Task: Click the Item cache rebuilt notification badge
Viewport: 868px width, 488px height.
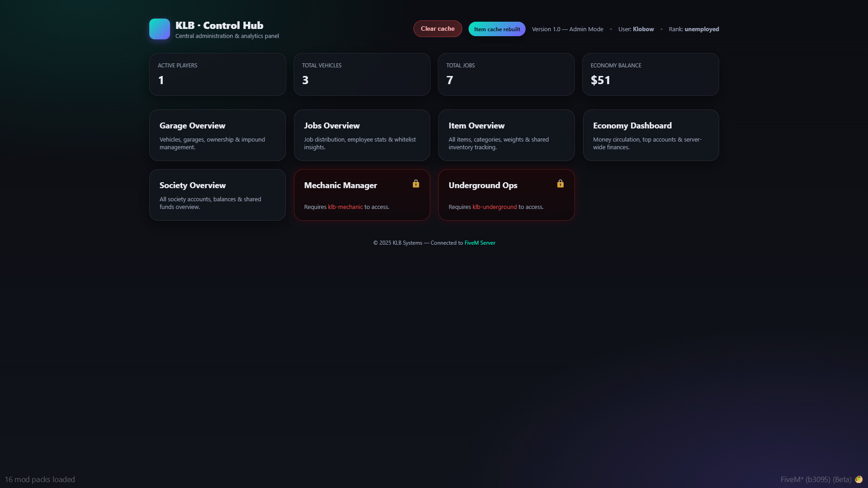Action: click(497, 28)
